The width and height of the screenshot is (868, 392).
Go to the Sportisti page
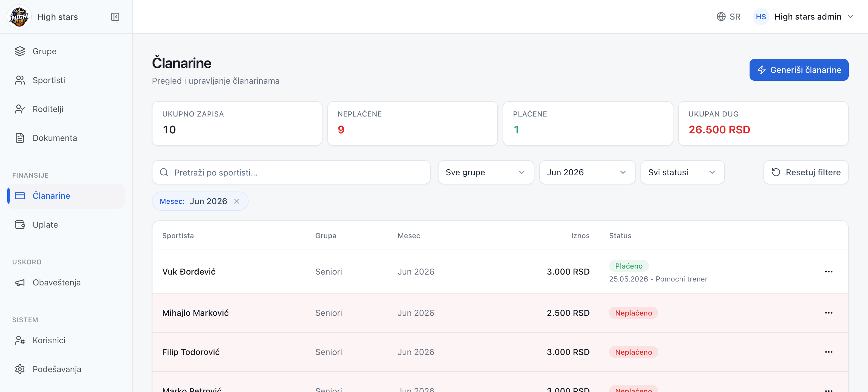click(x=66, y=80)
